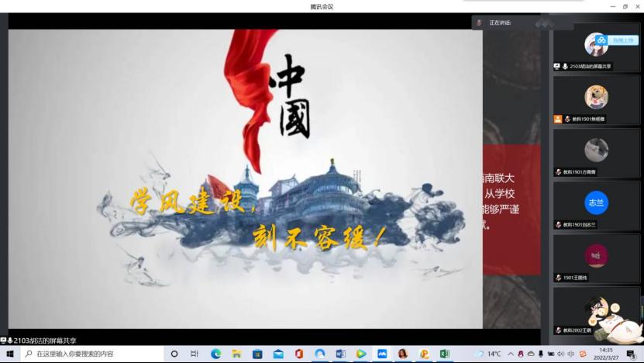Screen dimensions: 644x363
Task: Open the notification center icon
Action: click(x=630, y=354)
